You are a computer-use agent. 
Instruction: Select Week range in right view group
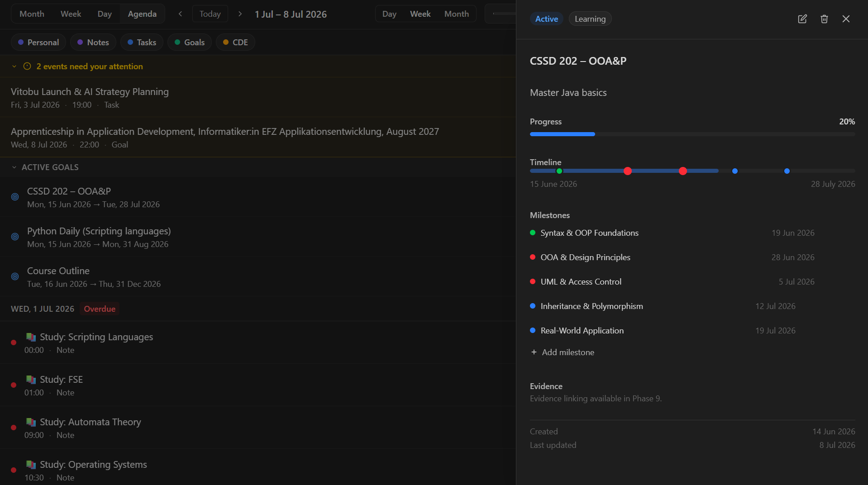[420, 14]
